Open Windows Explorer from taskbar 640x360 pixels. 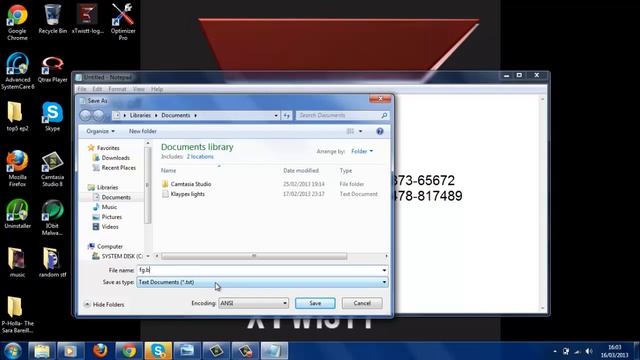42,351
